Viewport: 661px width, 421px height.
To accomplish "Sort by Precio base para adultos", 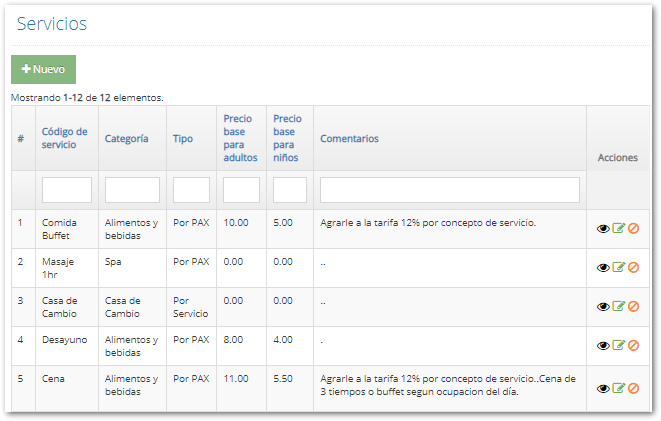I will tap(240, 138).
